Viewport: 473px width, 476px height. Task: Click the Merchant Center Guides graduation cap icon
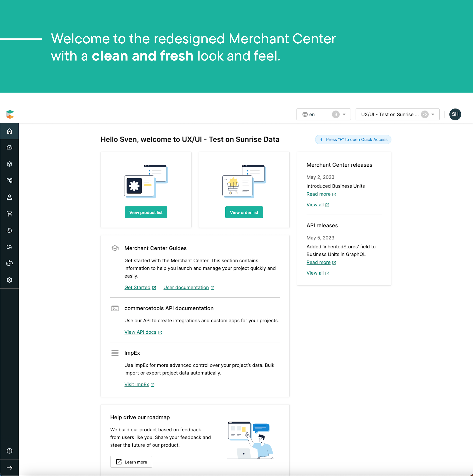(x=115, y=248)
